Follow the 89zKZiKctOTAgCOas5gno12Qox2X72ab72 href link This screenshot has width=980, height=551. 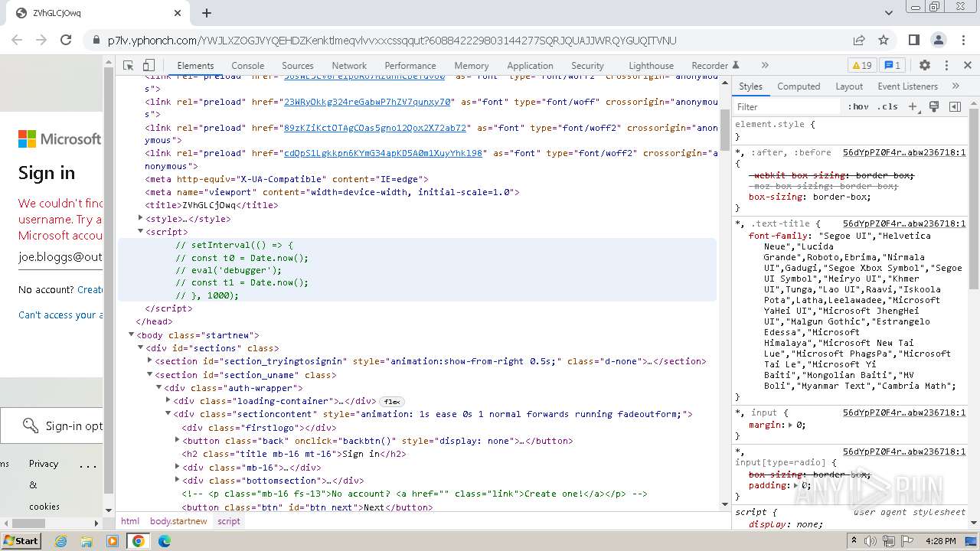pos(375,128)
